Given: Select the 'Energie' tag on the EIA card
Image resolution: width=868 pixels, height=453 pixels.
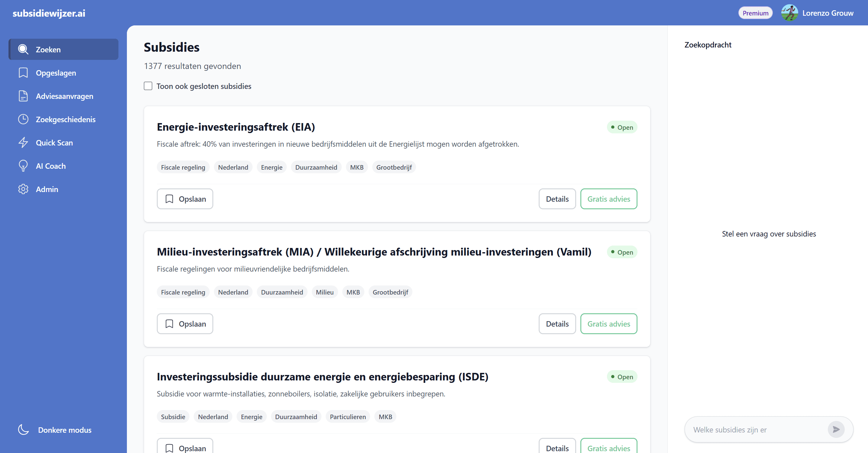Looking at the screenshot, I should pyautogui.click(x=272, y=167).
